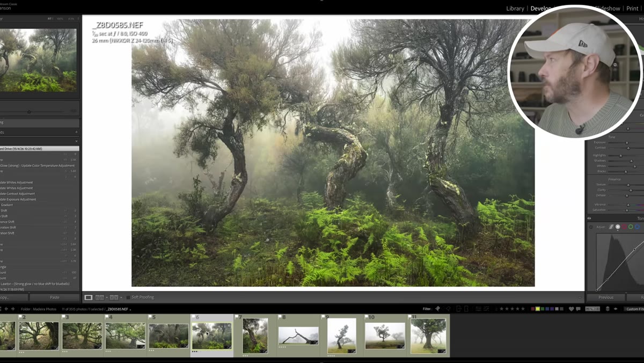Filter by flagged photos icon

437,309
